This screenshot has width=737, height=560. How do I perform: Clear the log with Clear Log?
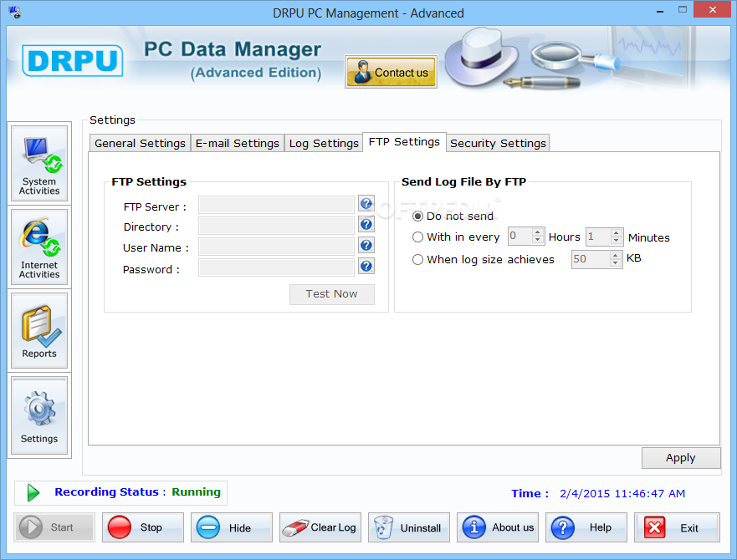click(320, 527)
